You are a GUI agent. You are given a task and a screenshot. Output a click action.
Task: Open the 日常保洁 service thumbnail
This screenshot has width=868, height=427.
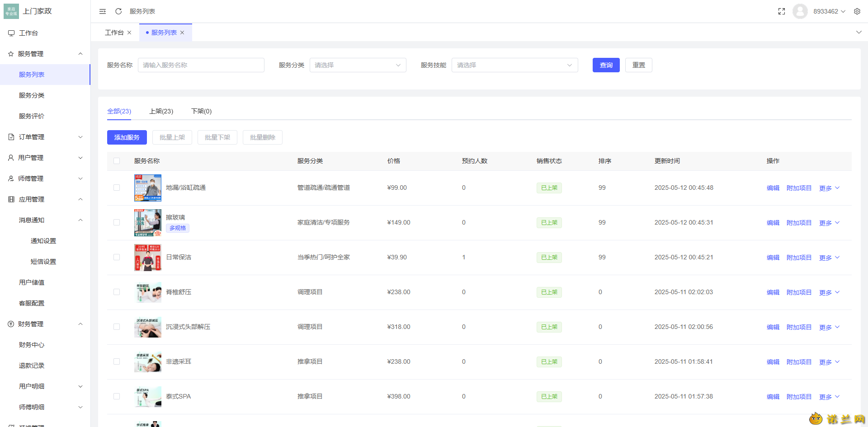click(148, 258)
